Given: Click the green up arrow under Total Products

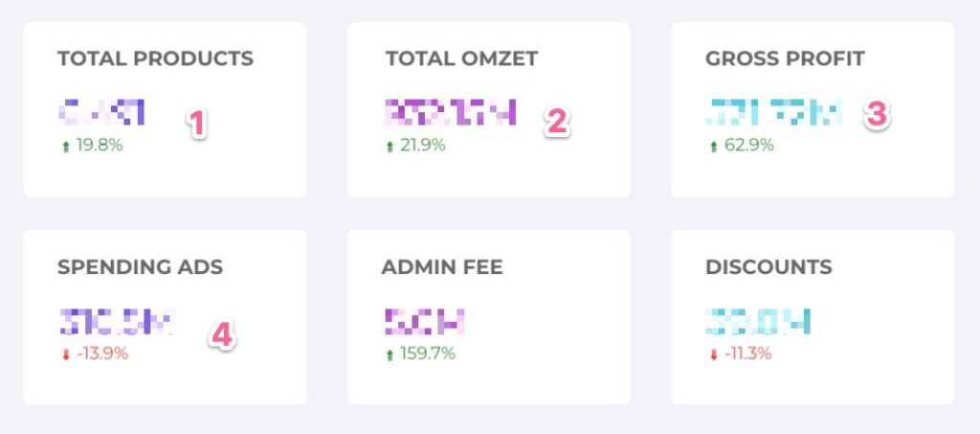Looking at the screenshot, I should pyautogui.click(x=65, y=146).
